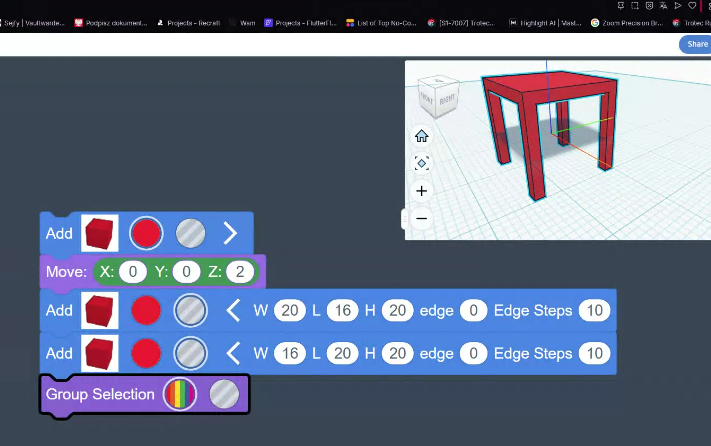Image resolution: width=711 pixels, height=446 pixels.
Task: Toggle hole option on Group Selection block
Action: coord(224,394)
